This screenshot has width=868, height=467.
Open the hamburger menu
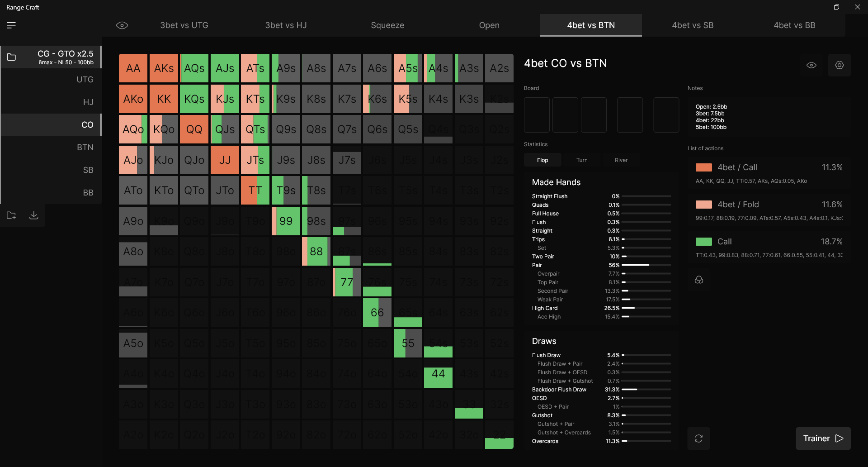click(x=11, y=25)
